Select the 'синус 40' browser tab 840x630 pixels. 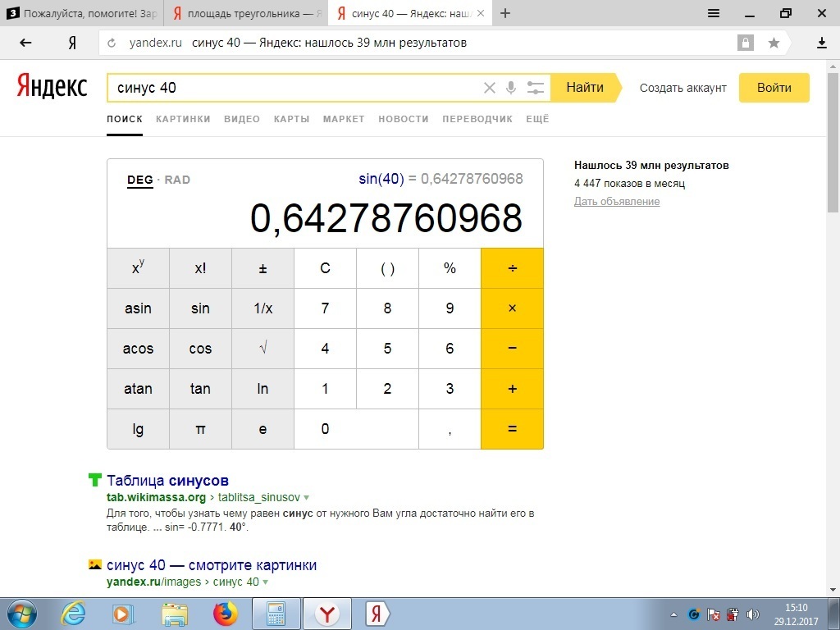click(410, 13)
